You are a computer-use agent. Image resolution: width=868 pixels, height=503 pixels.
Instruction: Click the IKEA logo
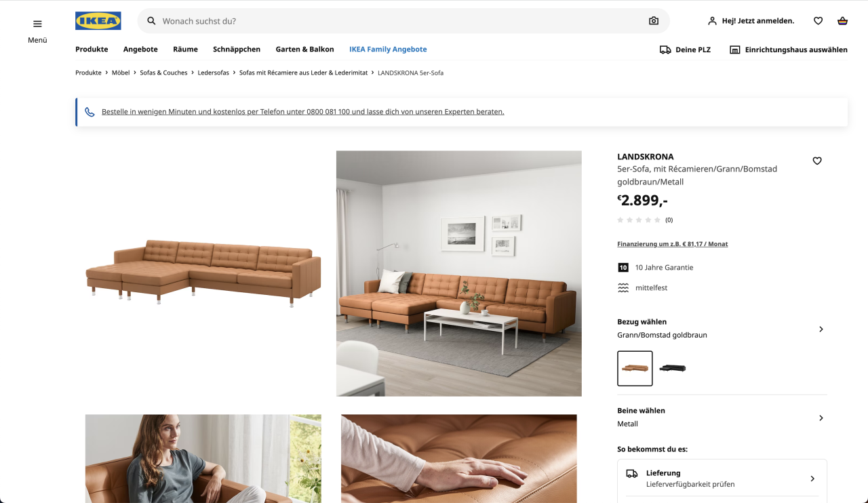pyautogui.click(x=98, y=21)
